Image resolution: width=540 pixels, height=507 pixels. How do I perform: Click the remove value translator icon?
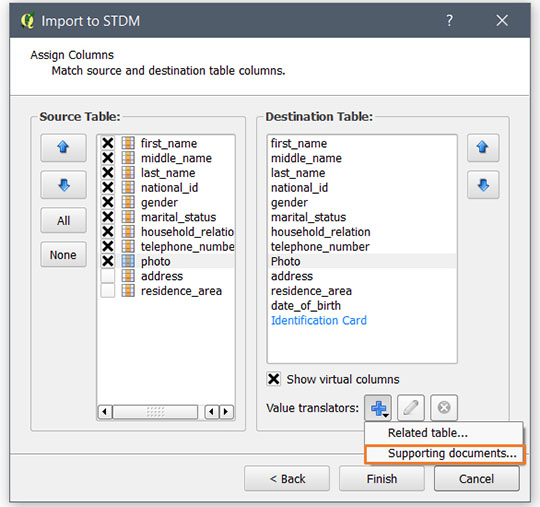[444, 408]
